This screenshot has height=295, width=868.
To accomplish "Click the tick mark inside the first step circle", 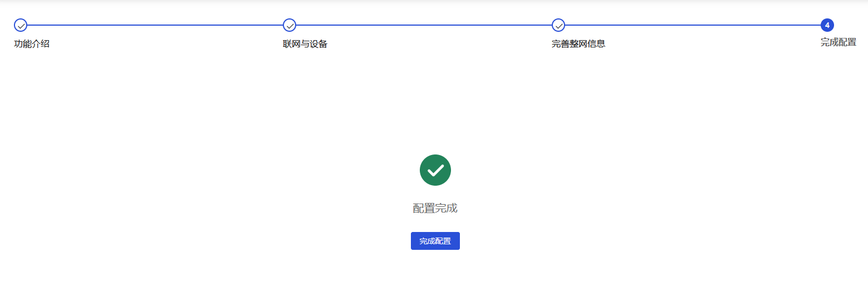I will pos(21,26).
